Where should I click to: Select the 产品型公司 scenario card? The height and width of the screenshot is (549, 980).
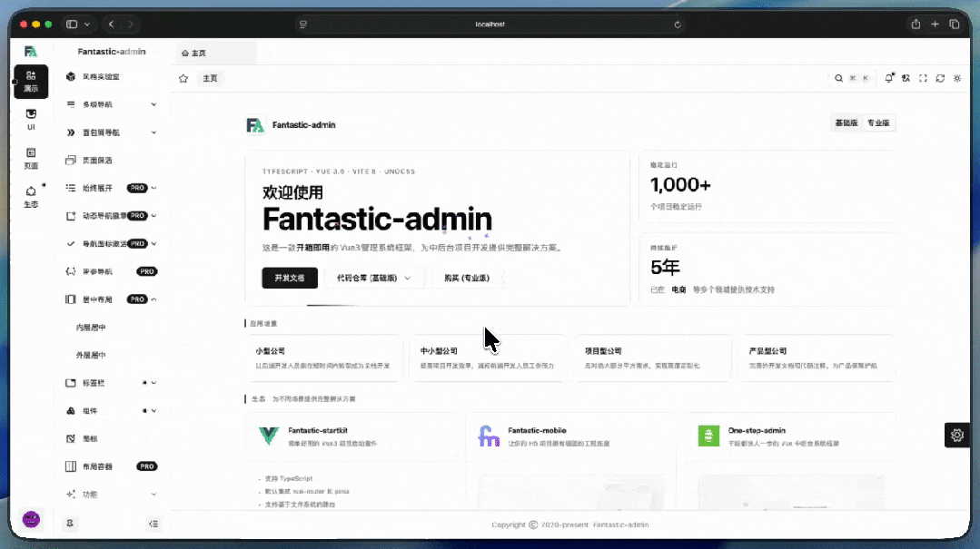tap(817, 358)
